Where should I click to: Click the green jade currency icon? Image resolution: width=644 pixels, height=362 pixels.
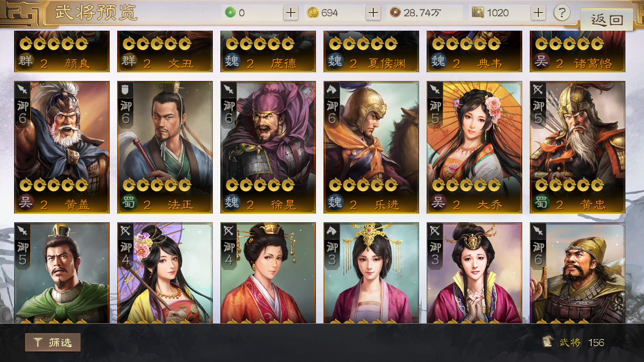click(x=230, y=13)
